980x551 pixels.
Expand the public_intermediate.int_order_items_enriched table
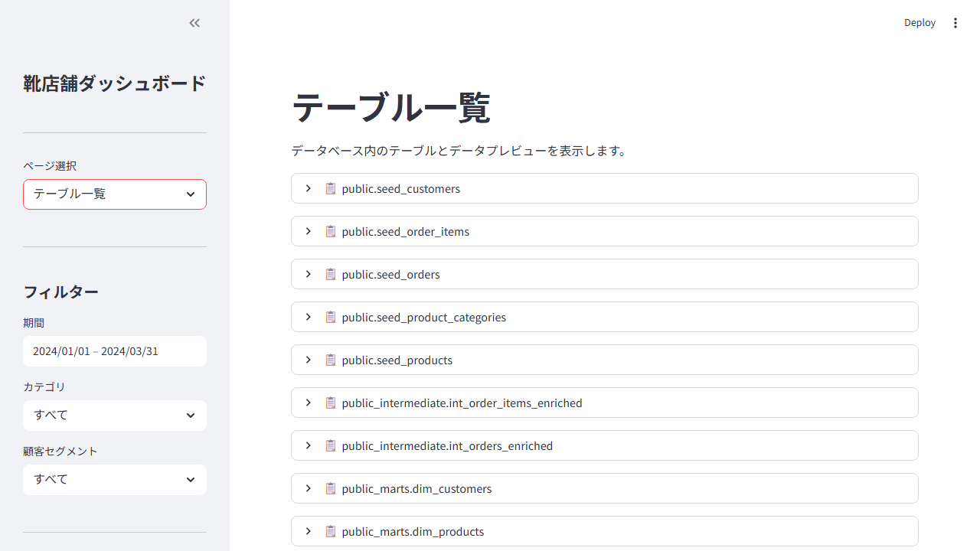(x=309, y=403)
